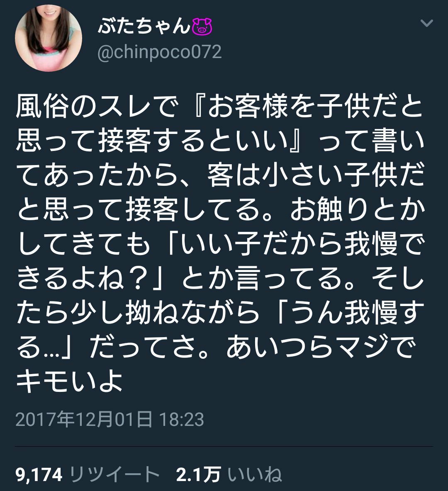
Task: Tap the tweet's last line キモいよ
Action: (x=69, y=381)
